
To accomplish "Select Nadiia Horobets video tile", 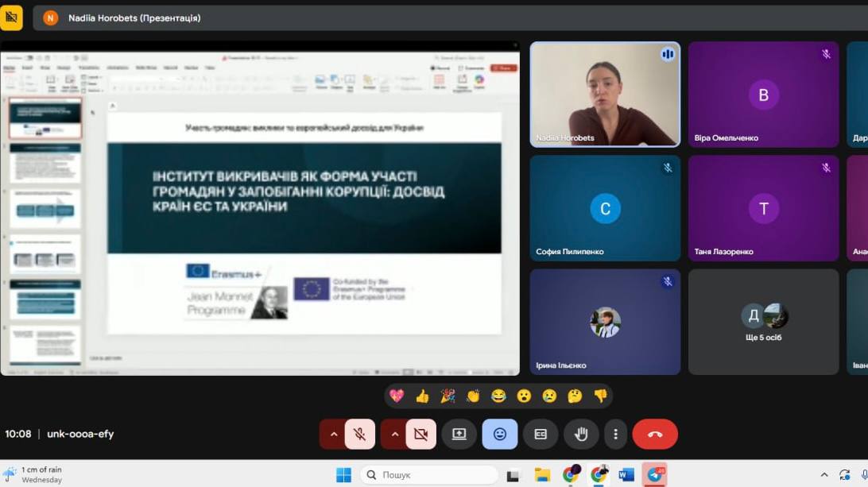I will (x=605, y=95).
